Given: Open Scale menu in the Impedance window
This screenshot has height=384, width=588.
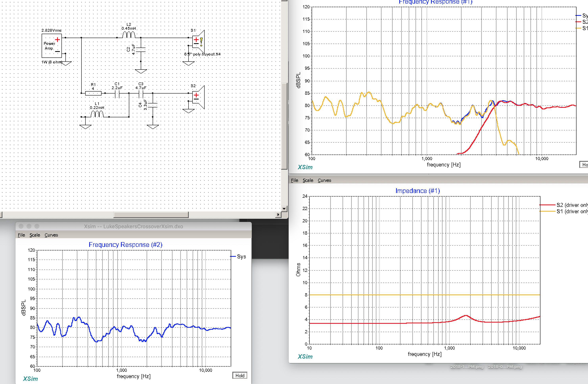Looking at the screenshot, I should [308, 180].
